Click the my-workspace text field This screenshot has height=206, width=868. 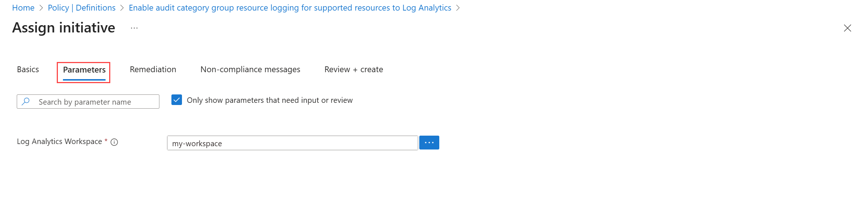(x=292, y=143)
